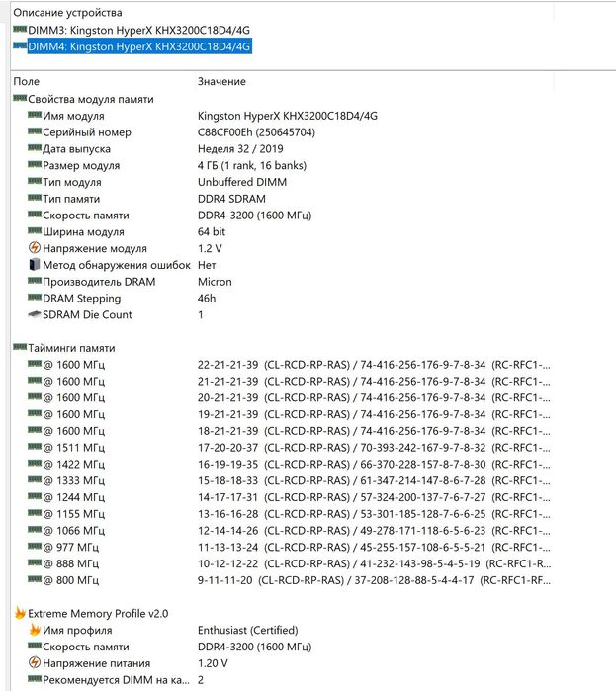This screenshot has width=616, height=691.
Task: Click the 'Значение' column header
Action: (x=221, y=81)
